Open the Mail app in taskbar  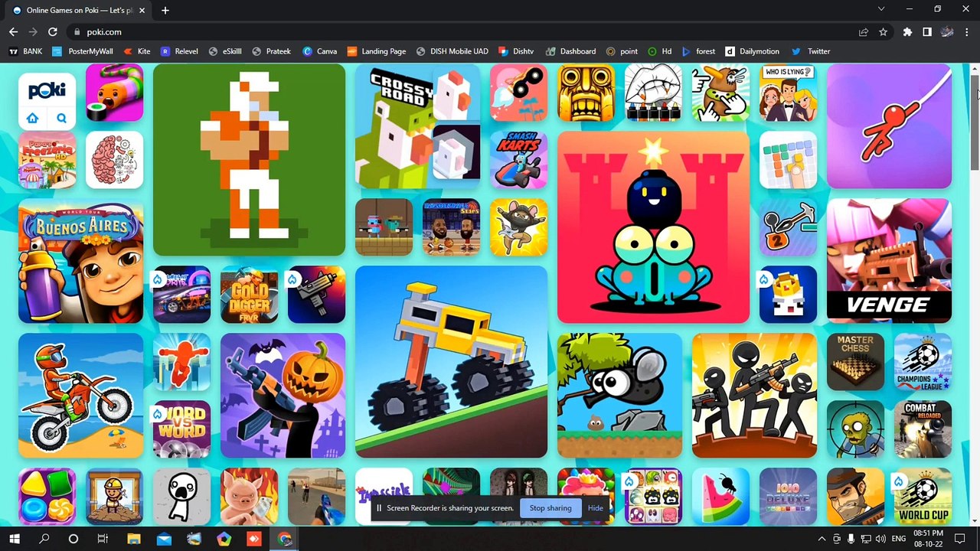164,539
